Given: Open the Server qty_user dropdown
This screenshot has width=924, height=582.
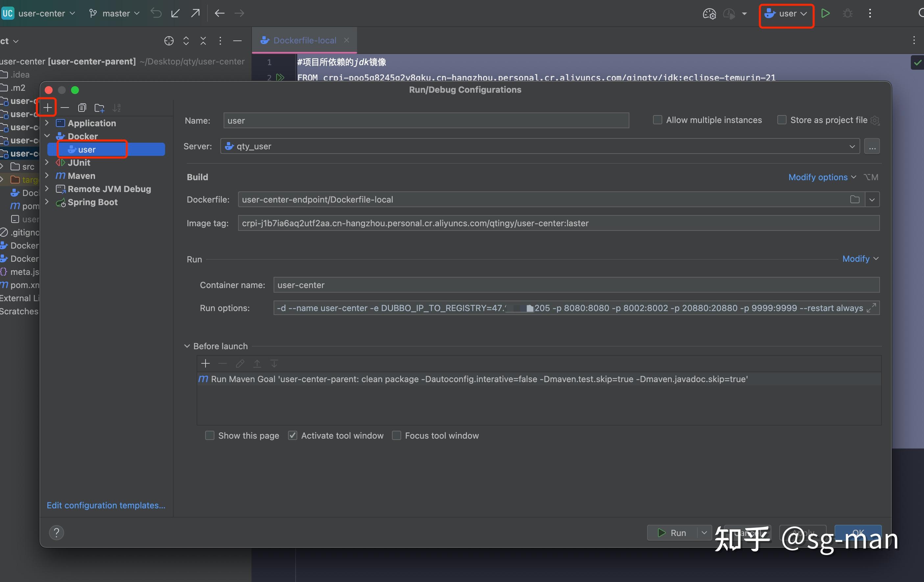Looking at the screenshot, I should pos(852,146).
